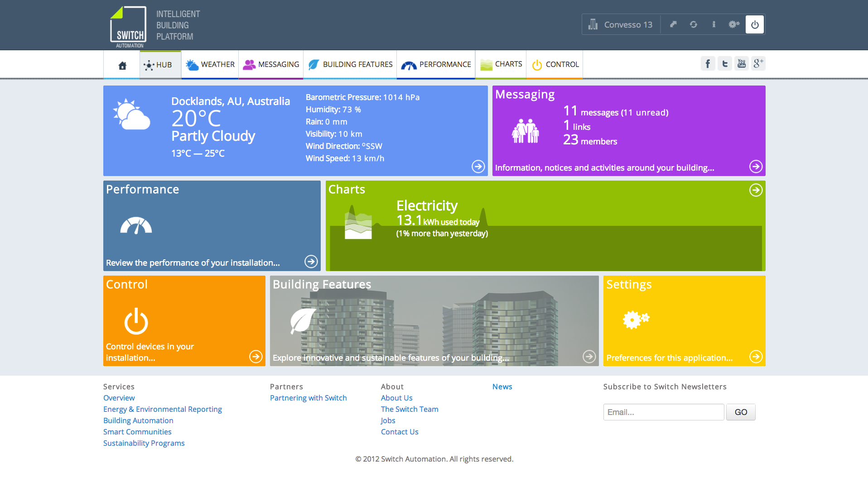Open settings via header gear icon
Viewport: 868px width, 477px height.
pos(734,24)
